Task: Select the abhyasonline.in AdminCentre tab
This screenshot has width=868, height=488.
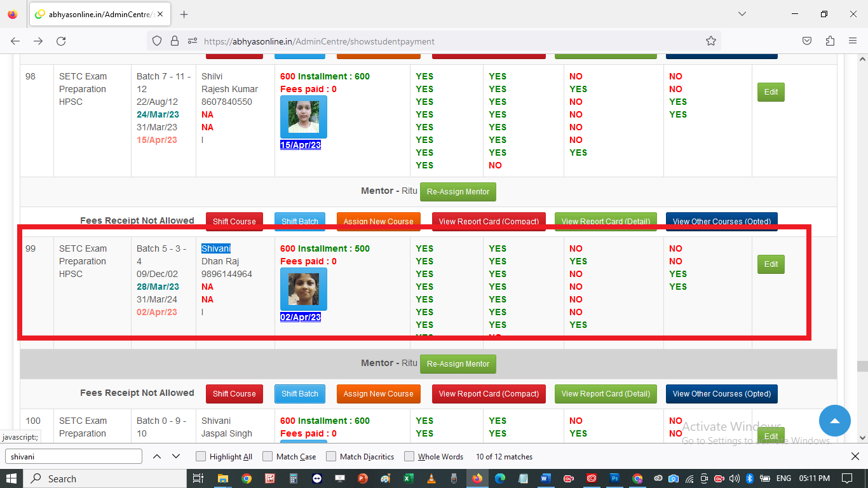Action: coord(95,14)
